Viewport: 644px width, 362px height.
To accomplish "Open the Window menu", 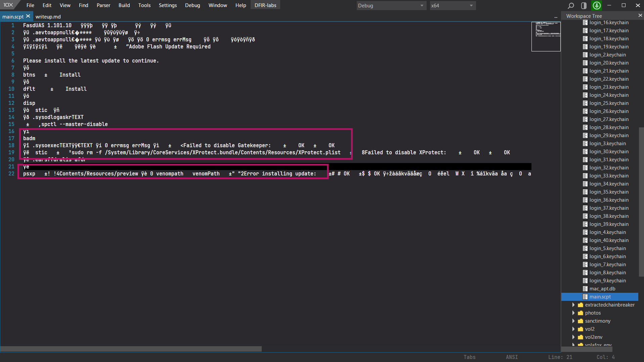I will click(218, 5).
